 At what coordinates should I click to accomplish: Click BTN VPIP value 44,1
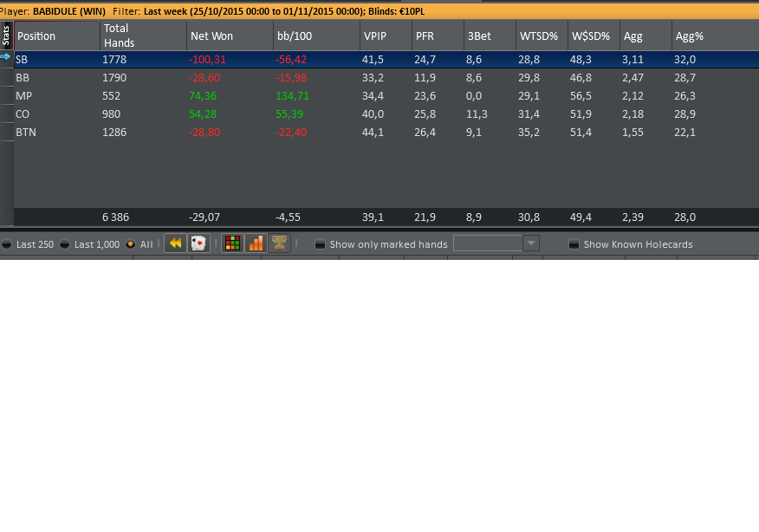373,133
